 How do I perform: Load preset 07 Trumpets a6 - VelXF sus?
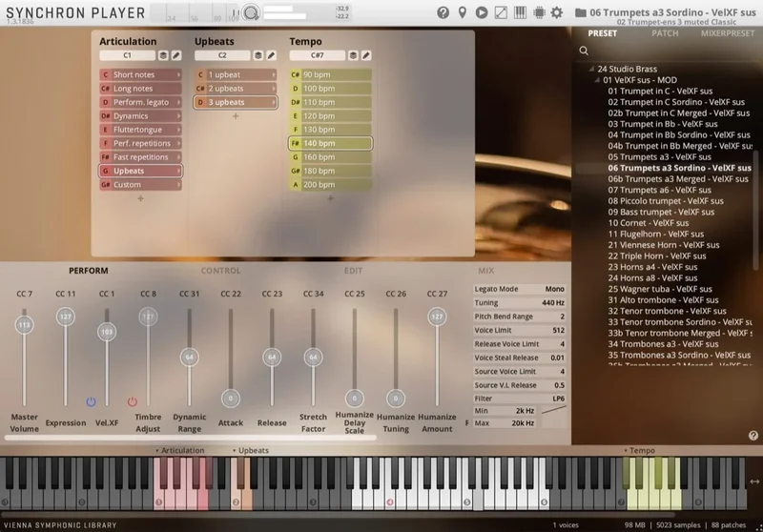[659, 190]
